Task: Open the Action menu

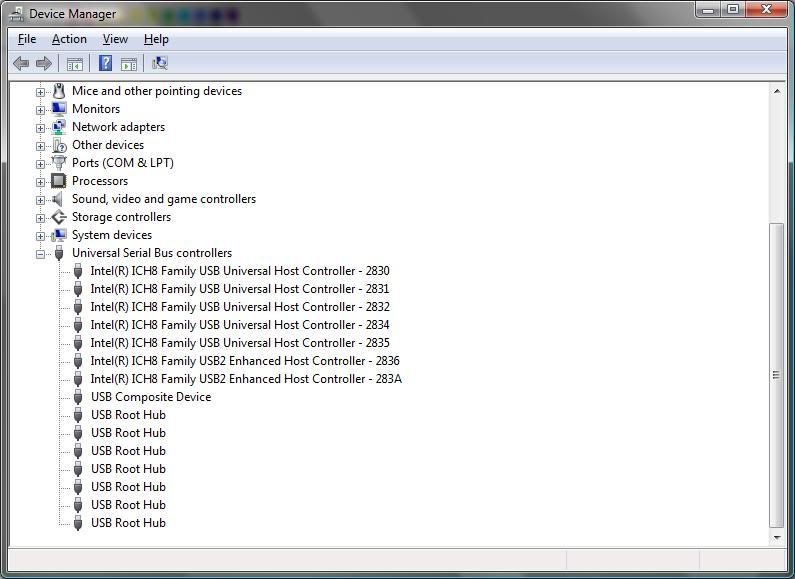Action: coord(69,39)
